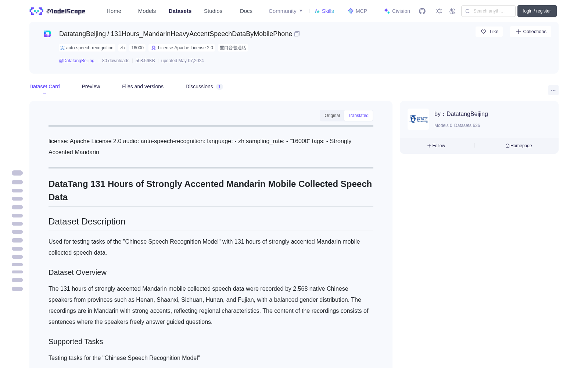Image resolution: width=588 pixels, height=368 pixels.
Task: Click the Models 0 count
Action: [443, 125]
